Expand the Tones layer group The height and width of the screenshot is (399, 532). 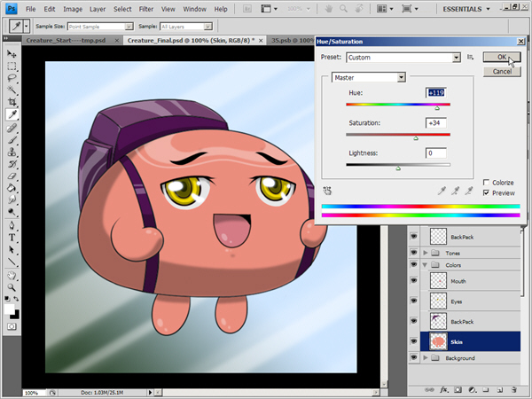(x=425, y=253)
